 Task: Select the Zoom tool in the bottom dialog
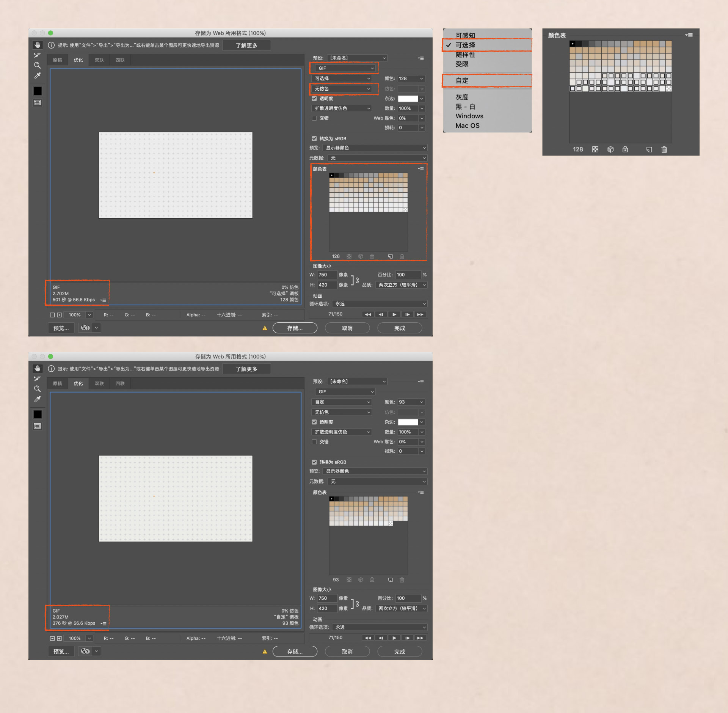click(x=38, y=389)
